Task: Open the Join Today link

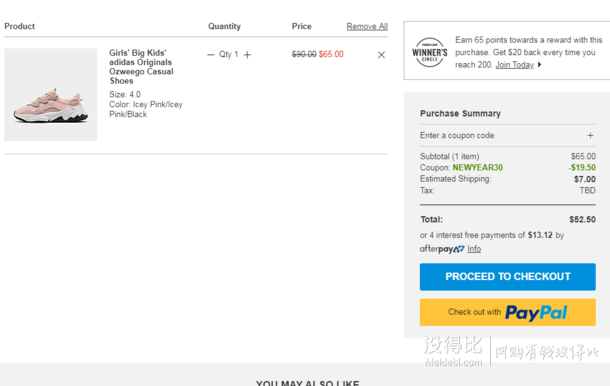Action: tap(514, 65)
